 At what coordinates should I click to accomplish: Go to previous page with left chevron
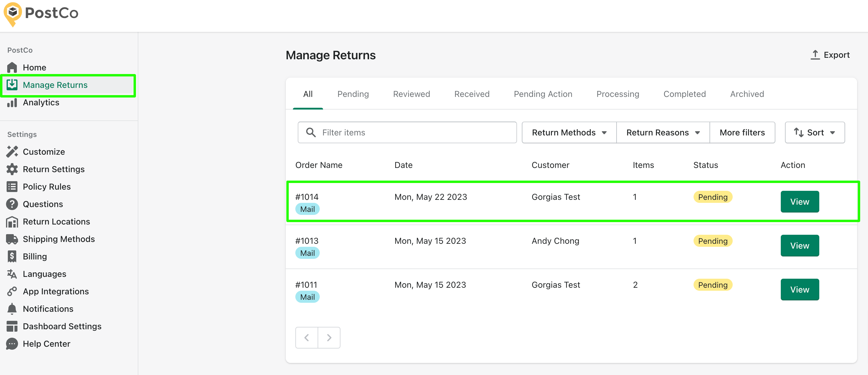[307, 338]
